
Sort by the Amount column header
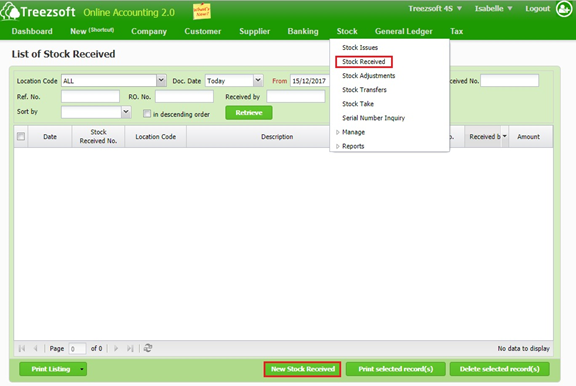coord(529,137)
